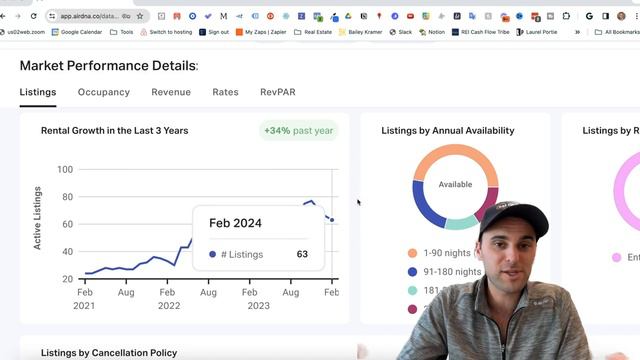The height and width of the screenshot is (360, 640).
Task: Open the Bailey Kramer bookmark
Action: point(360,32)
